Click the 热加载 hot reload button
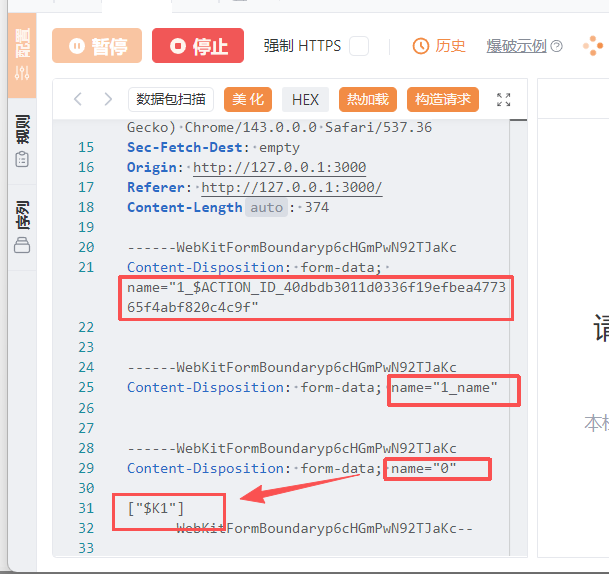This screenshot has height=574, width=609. (368, 99)
